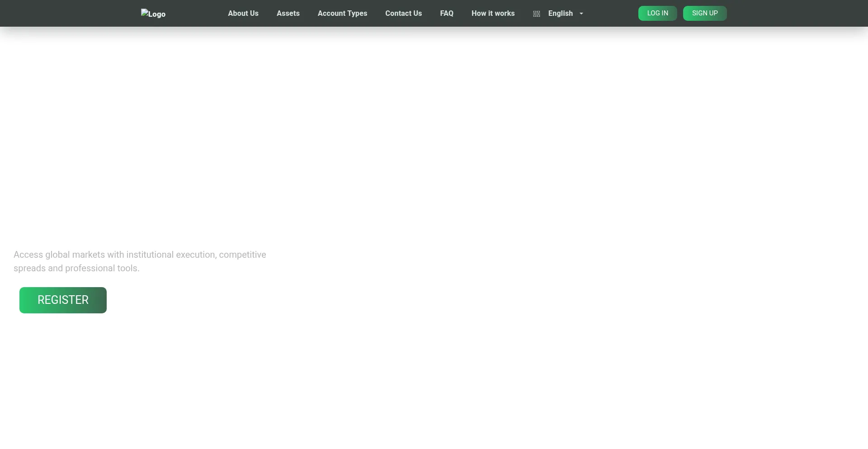The width and height of the screenshot is (868, 449).
Task: Click the SIGN UP button
Action: click(x=705, y=13)
